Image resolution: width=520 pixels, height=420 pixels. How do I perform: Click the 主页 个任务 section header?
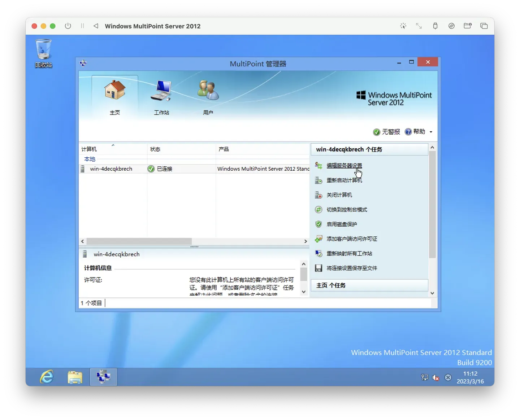369,285
